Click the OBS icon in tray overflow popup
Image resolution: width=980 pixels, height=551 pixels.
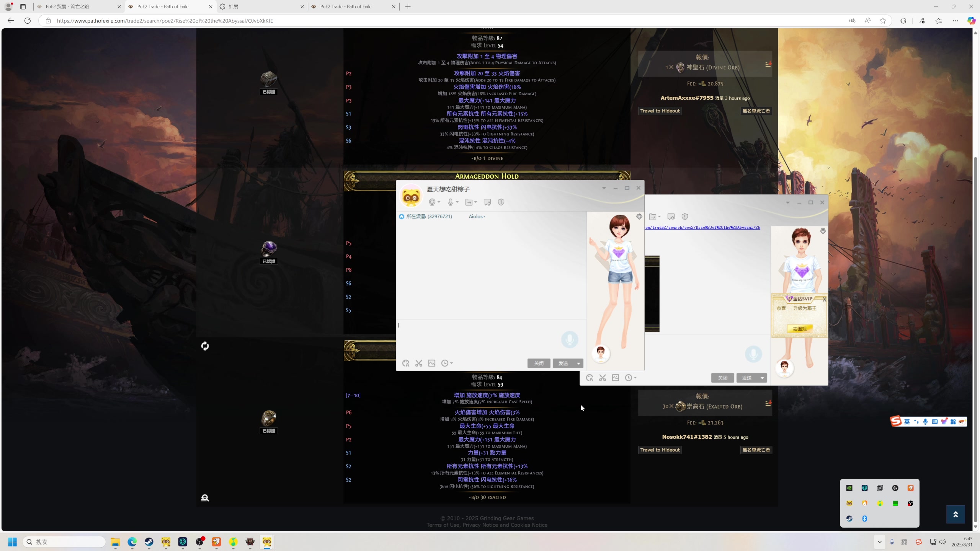pyautogui.click(x=910, y=503)
